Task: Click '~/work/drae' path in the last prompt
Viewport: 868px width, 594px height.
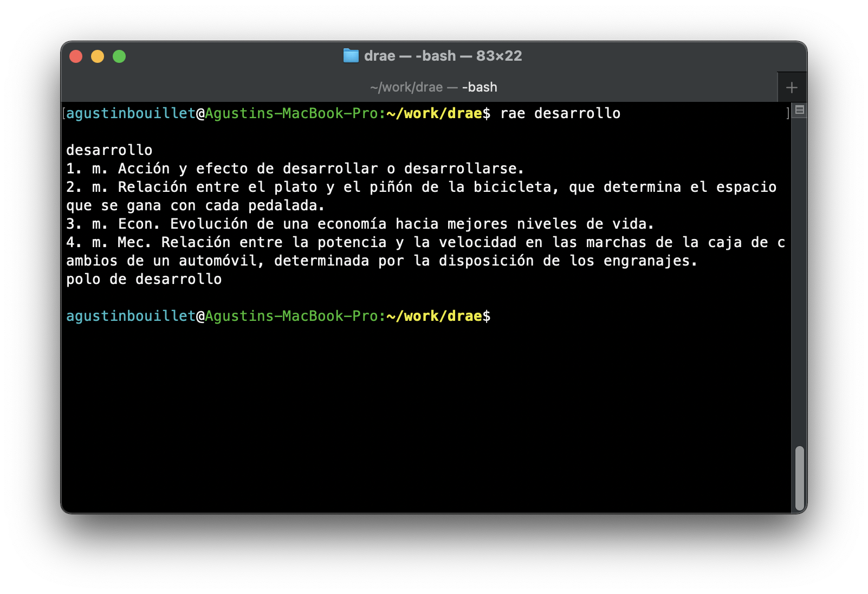Action: coord(435,316)
